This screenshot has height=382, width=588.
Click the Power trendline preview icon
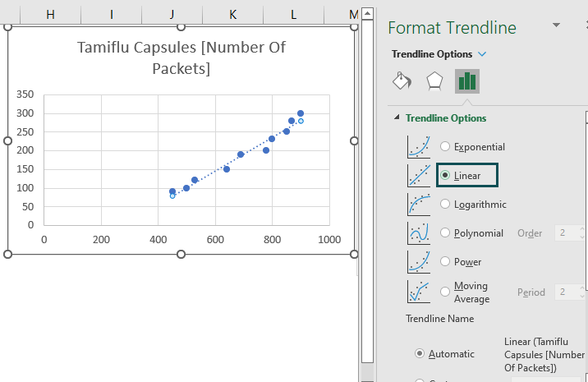click(x=419, y=262)
